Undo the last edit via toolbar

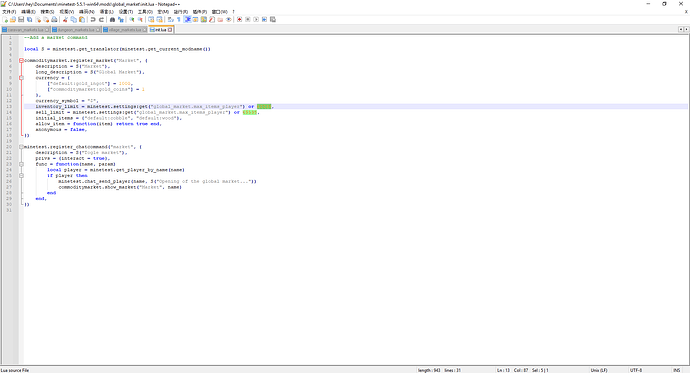coord(93,19)
